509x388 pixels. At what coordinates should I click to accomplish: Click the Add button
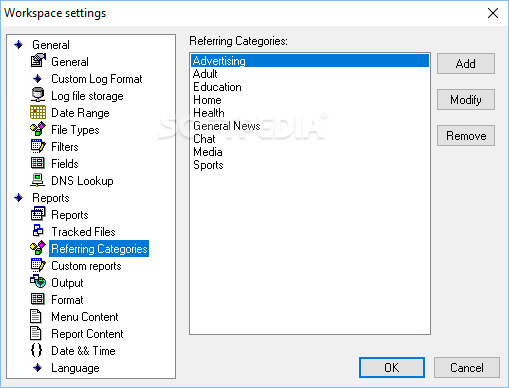pos(466,63)
